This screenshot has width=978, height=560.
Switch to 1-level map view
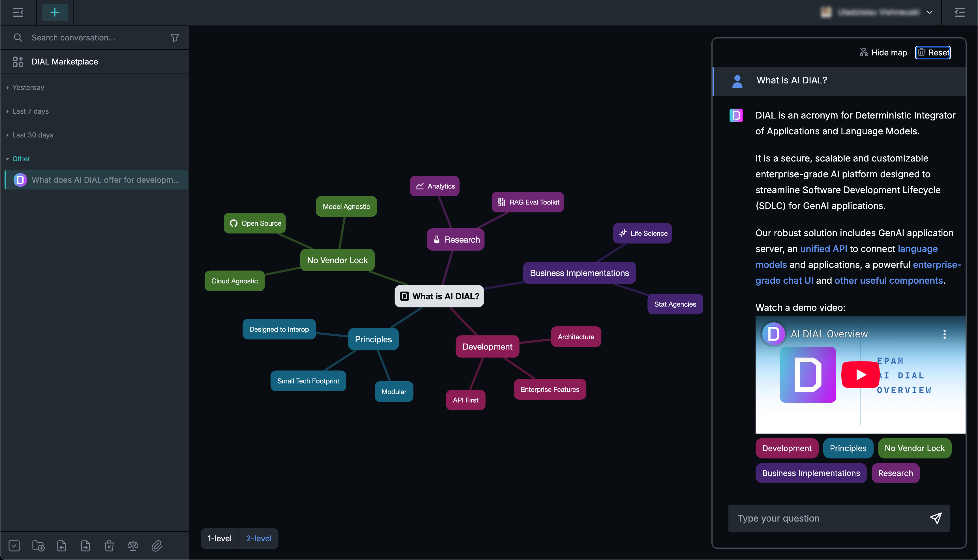(x=220, y=538)
